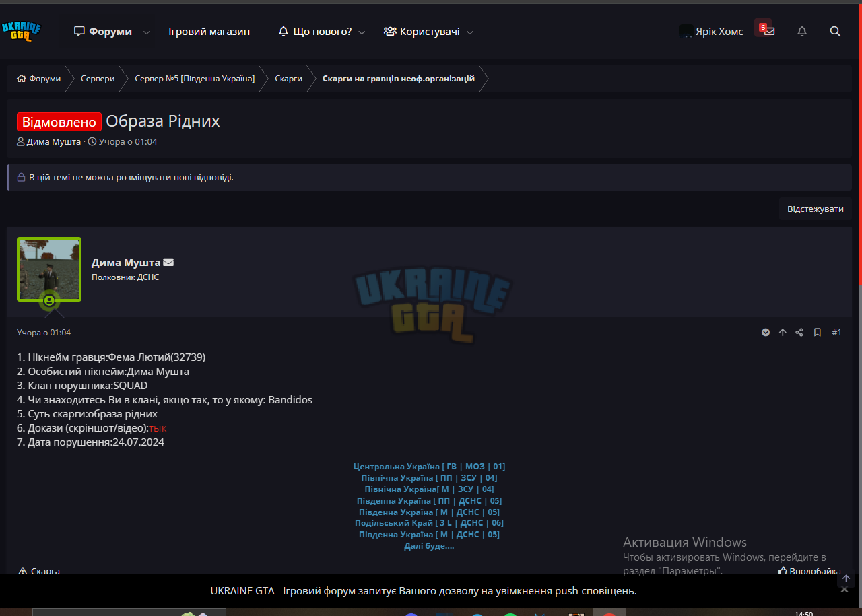Click the Скарга report link

pyautogui.click(x=39, y=571)
